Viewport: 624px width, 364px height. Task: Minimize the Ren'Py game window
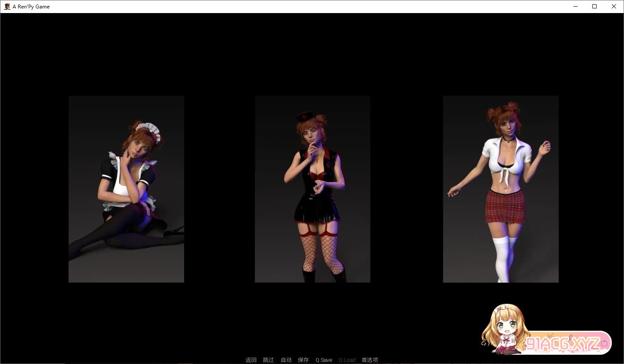575,6
